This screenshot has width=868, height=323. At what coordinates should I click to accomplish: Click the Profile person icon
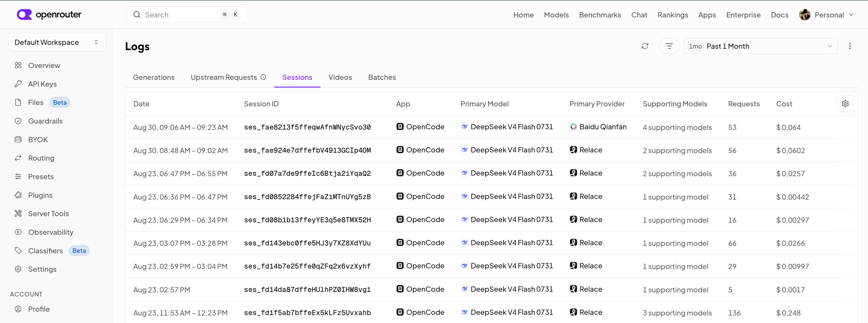point(18,309)
